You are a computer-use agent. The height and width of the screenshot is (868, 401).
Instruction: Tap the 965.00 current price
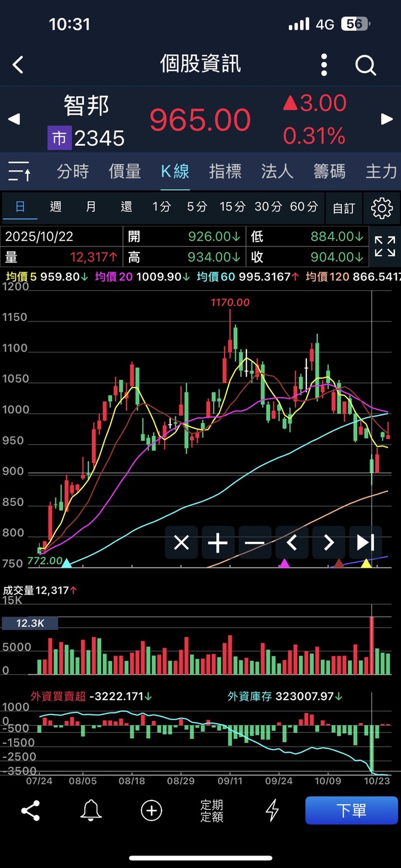[200, 120]
